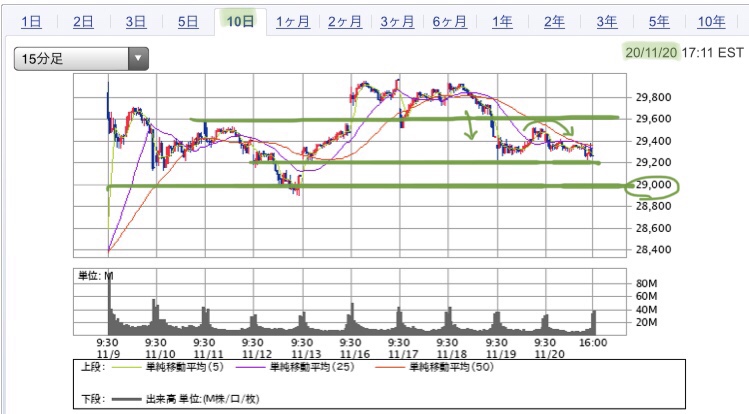Click the 11/20 date axis label

549,354
